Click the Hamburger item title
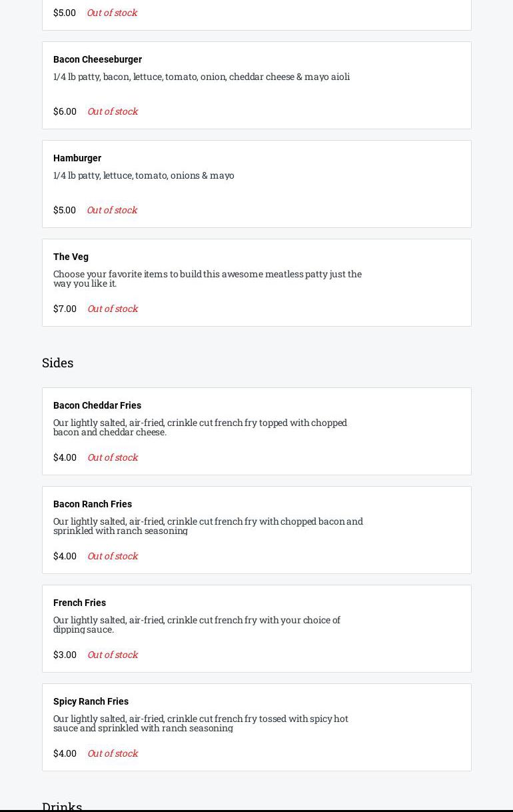 click(77, 158)
